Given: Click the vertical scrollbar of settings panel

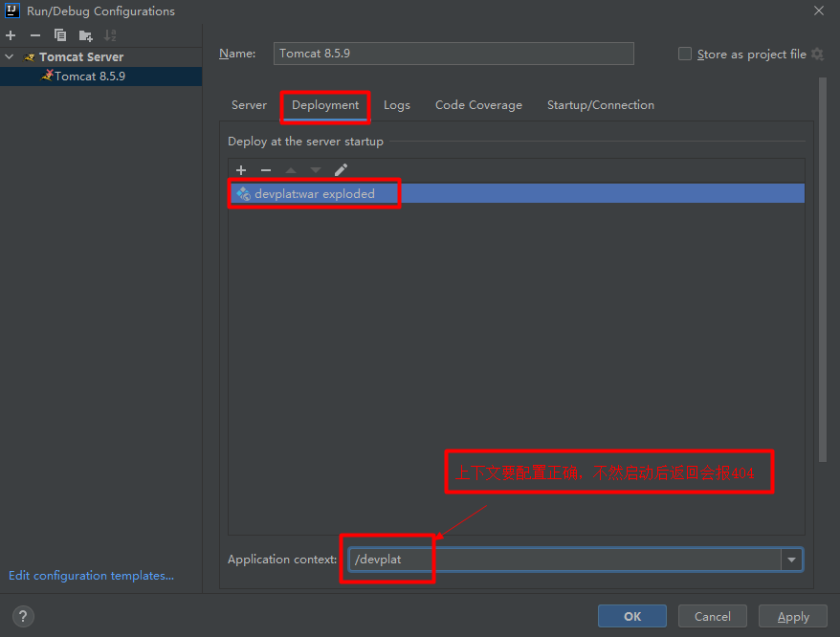Looking at the screenshot, I should [x=823, y=270].
